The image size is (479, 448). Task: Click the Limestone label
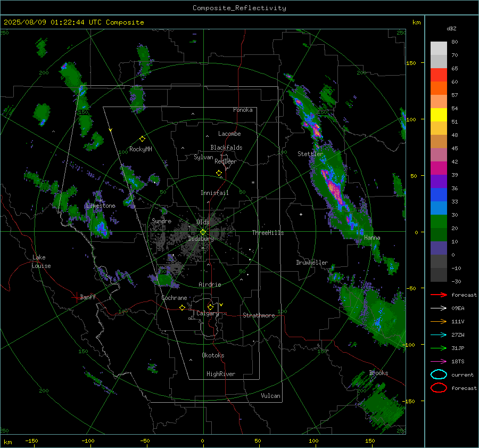[x=101, y=206]
